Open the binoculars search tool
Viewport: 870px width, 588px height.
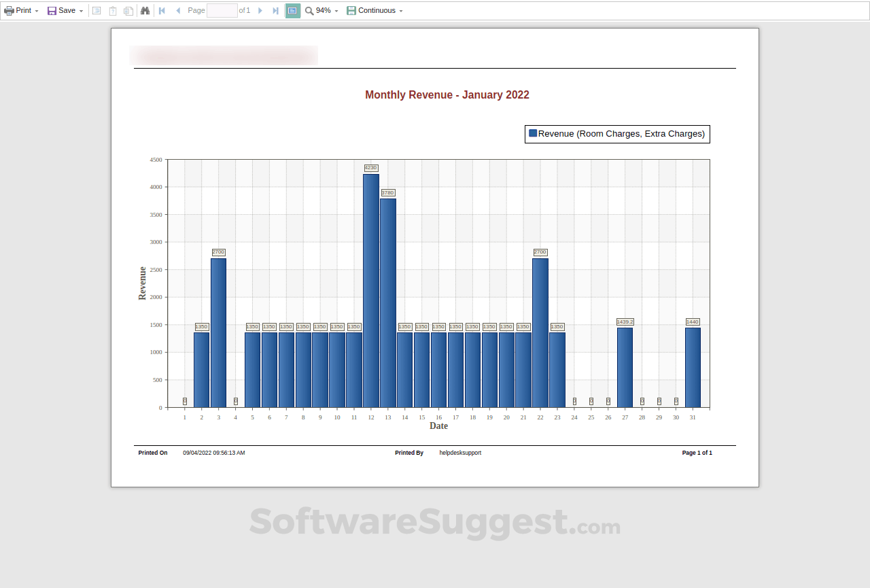pyautogui.click(x=145, y=11)
